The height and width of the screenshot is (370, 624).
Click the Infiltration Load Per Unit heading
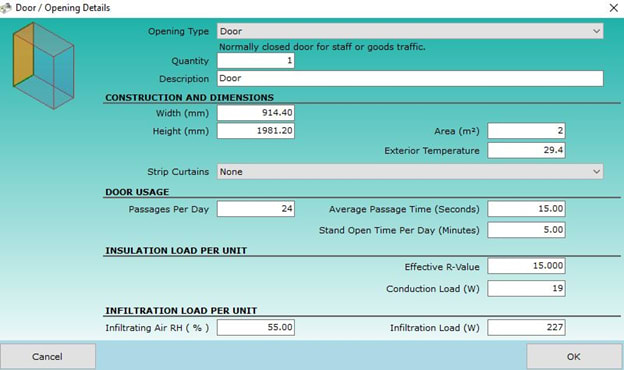181,311
